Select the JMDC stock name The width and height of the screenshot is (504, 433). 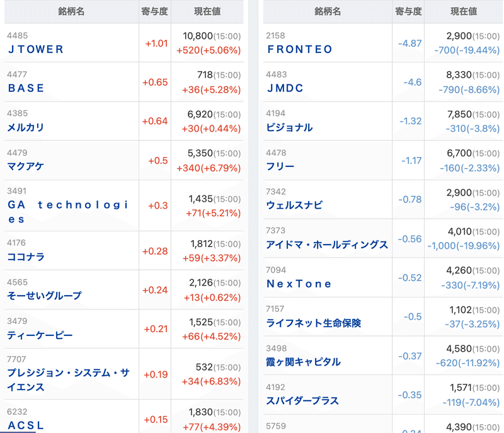click(x=285, y=88)
